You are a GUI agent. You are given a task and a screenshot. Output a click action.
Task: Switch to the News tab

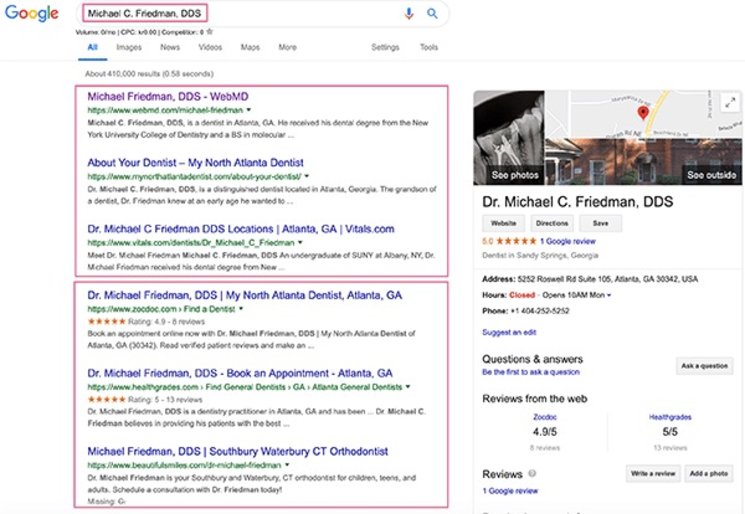click(x=170, y=47)
